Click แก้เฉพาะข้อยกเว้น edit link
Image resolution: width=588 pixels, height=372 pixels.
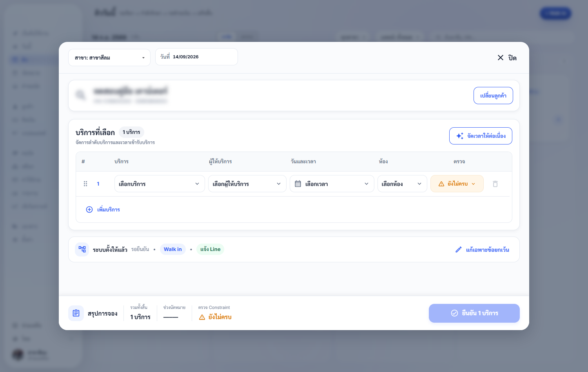[x=482, y=249]
